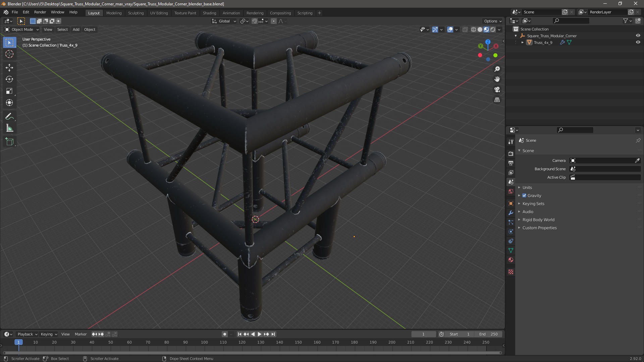Image resolution: width=644 pixels, height=362 pixels.
Task: Open the Options button in viewport header
Action: tap(493, 21)
